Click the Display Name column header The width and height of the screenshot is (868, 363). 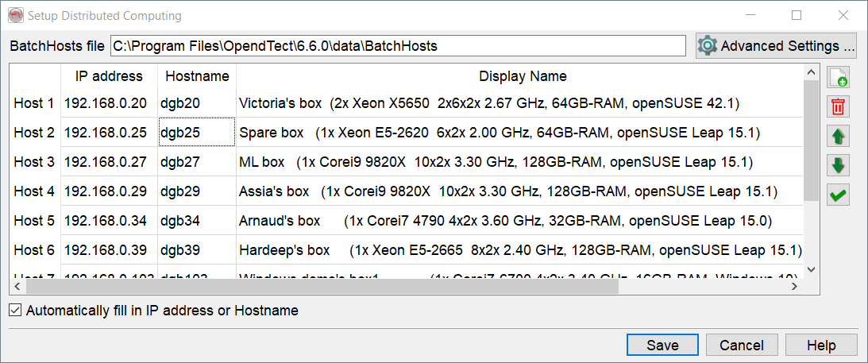pyautogui.click(x=522, y=76)
